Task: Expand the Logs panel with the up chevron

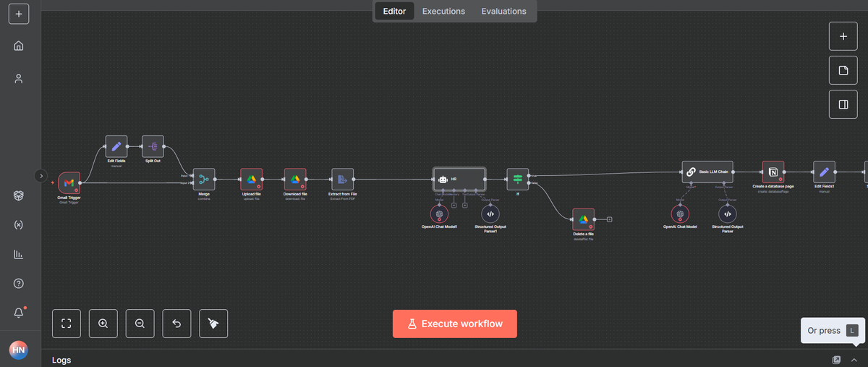Action: 854,360
